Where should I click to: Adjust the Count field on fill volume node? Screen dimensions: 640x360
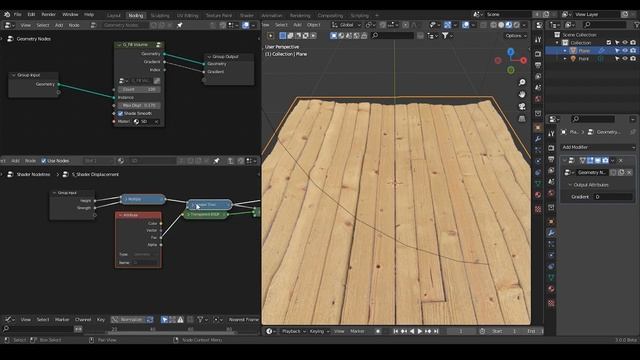click(x=139, y=89)
